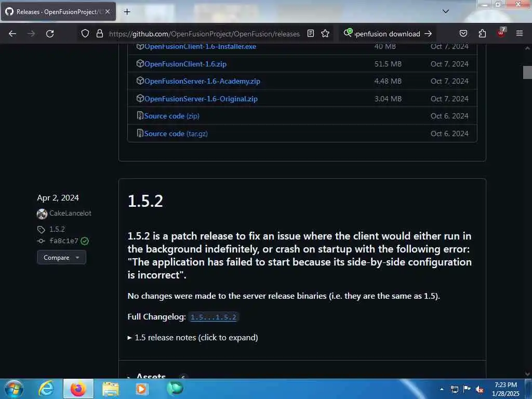Click the package icon beside Original.zip
Image resolution: width=532 pixels, height=399 pixels.
(140, 98)
